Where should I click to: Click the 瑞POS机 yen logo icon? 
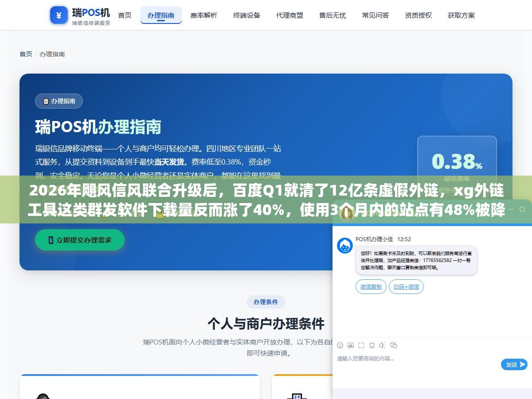(59, 15)
